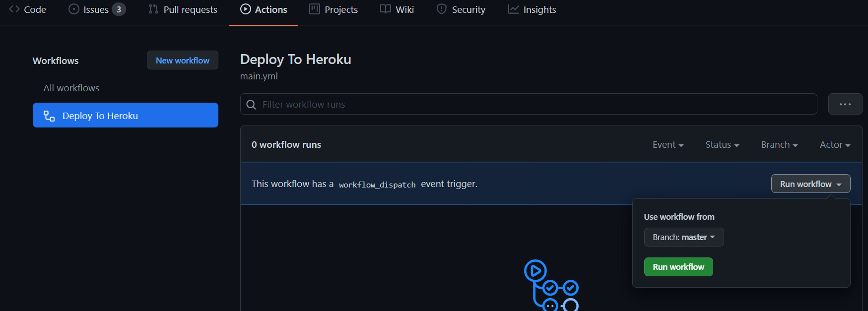
Task: Select the Actions tab
Action: pos(264,9)
